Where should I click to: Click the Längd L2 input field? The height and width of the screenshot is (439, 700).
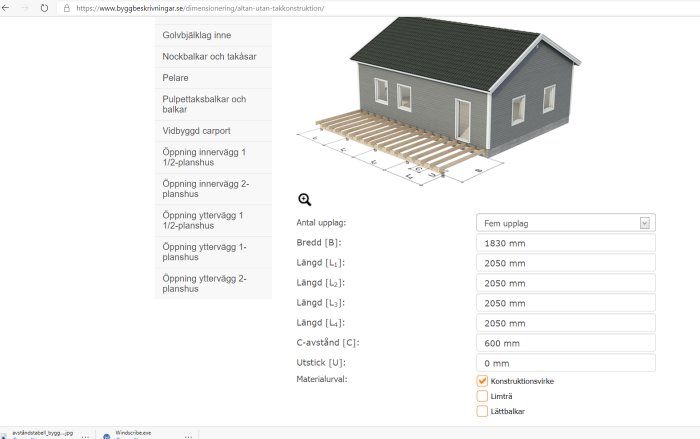click(x=566, y=283)
